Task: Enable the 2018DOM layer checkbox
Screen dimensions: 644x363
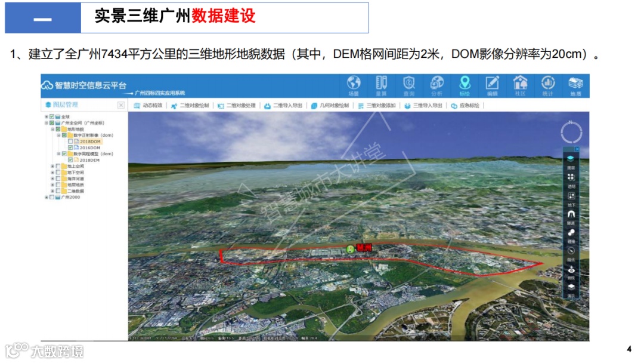Action: (x=70, y=141)
